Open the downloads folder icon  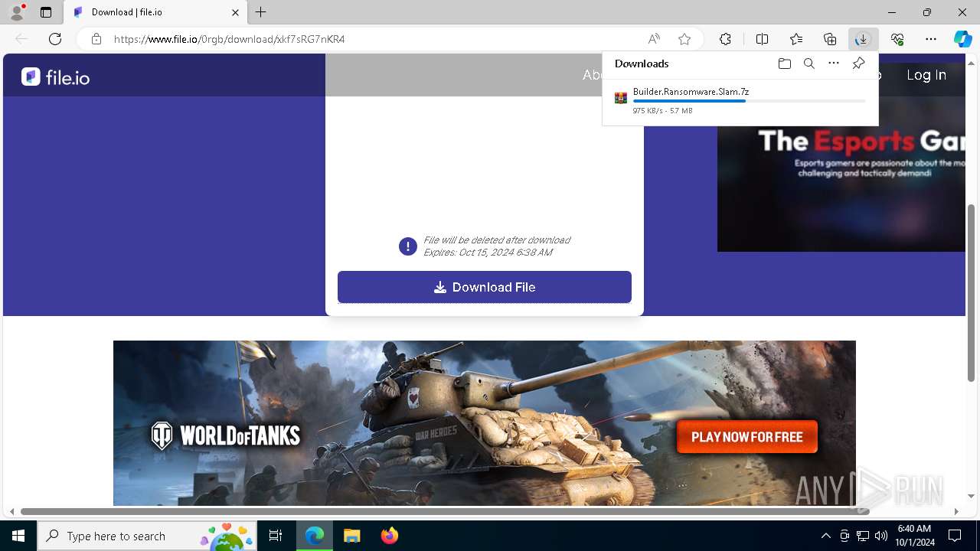[x=784, y=64]
